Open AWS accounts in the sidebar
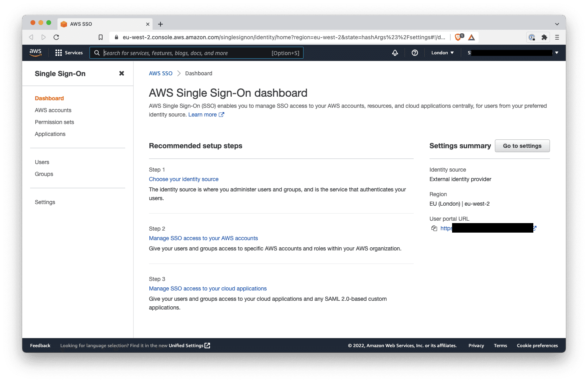This screenshot has width=588, height=382. click(x=53, y=110)
